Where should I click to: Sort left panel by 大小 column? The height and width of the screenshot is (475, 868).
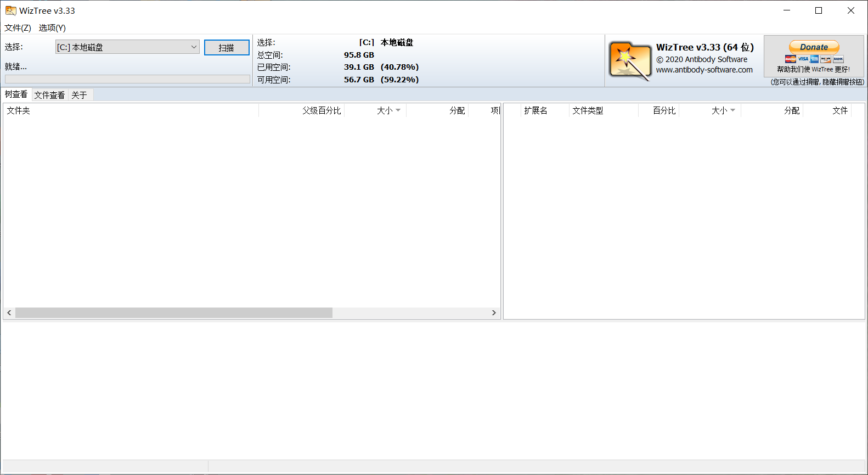click(375, 110)
